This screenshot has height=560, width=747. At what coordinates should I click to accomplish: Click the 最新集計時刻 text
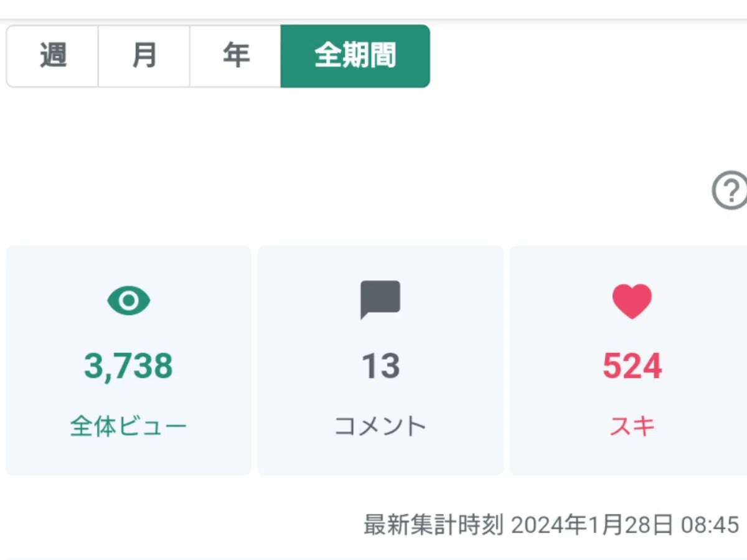pos(433,525)
